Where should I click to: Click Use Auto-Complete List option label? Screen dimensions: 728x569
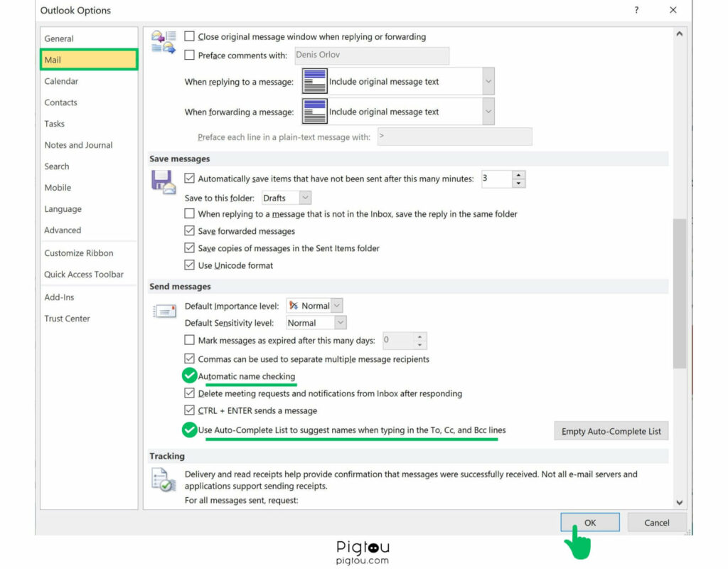point(352,430)
